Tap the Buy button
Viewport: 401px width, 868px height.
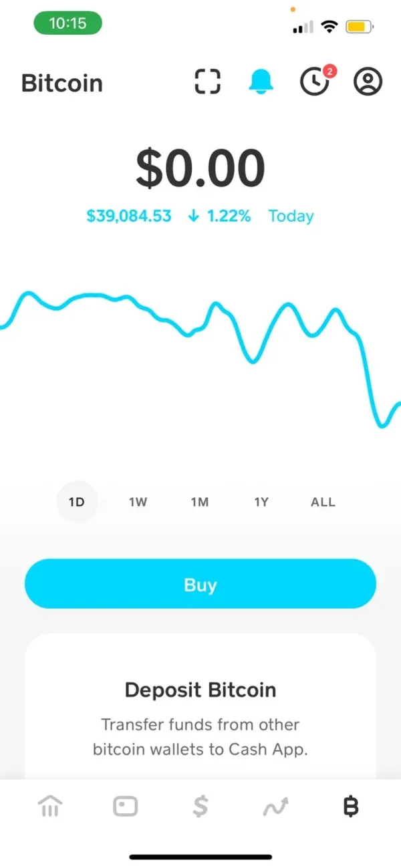pyautogui.click(x=200, y=585)
